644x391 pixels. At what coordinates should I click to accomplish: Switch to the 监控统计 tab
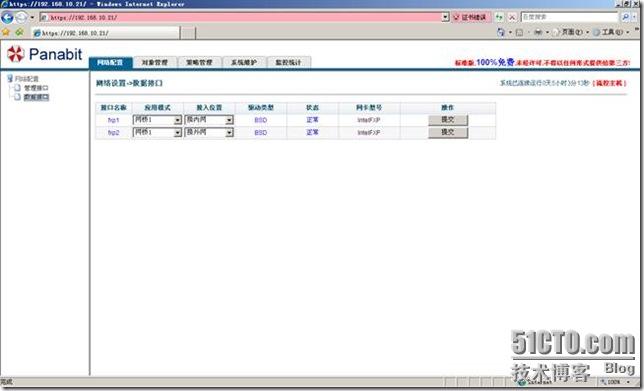[289, 62]
